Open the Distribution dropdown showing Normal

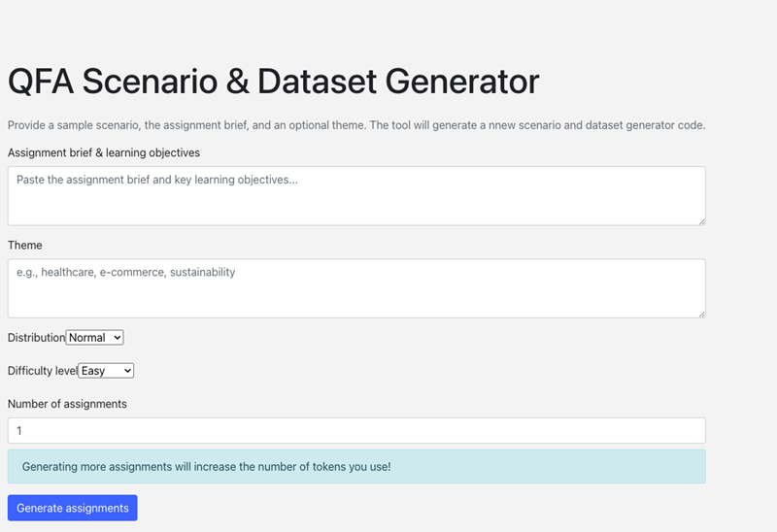[x=94, y=338]
